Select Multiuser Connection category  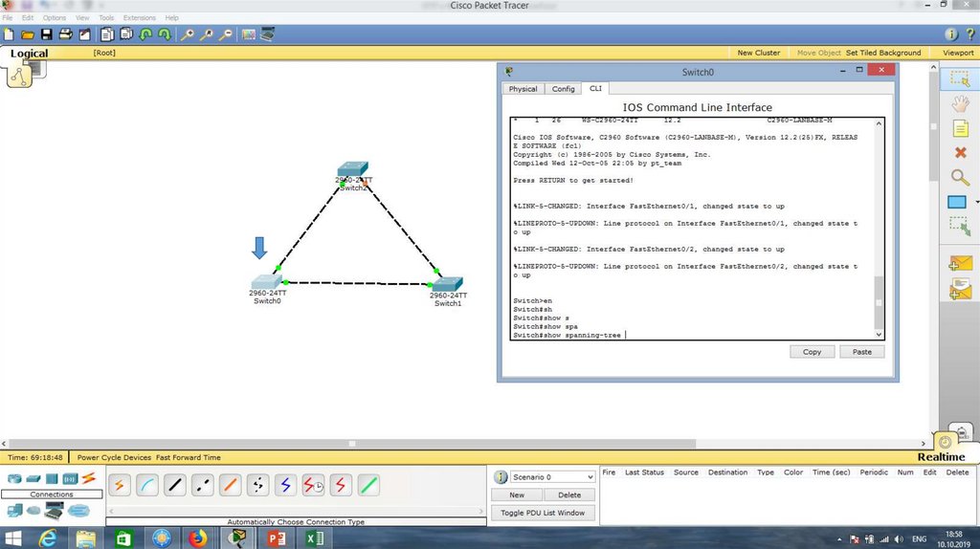tap(78, 511)
